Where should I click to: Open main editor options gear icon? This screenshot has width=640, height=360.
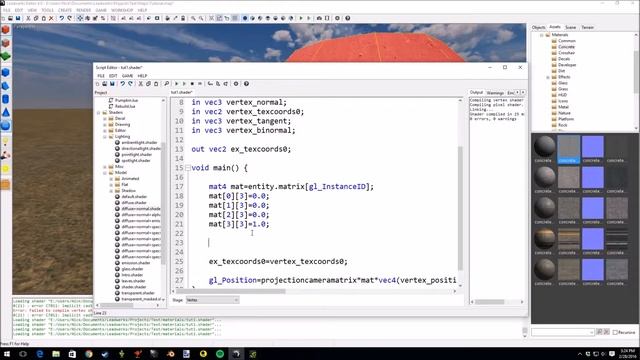click(x=337, y=18)
